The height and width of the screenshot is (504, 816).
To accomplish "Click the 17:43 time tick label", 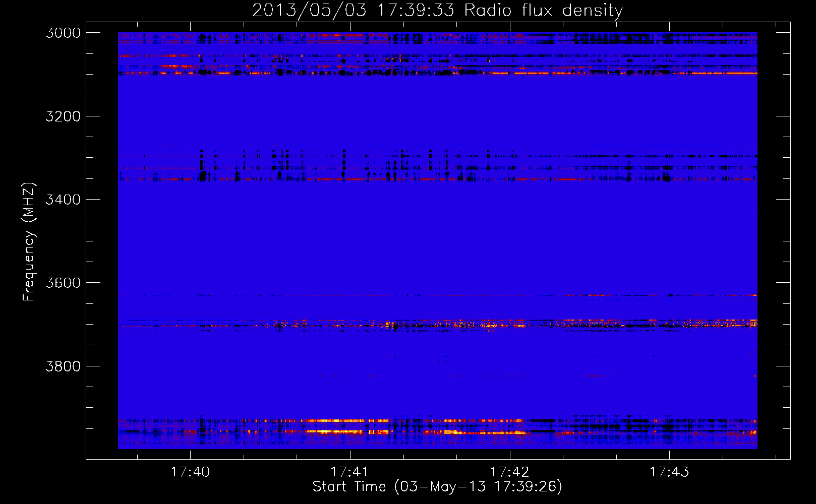I will [669, 472].
